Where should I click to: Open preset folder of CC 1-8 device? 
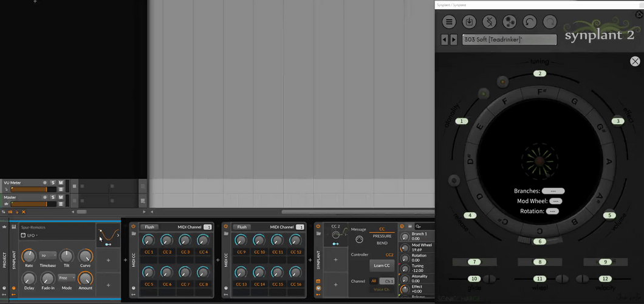(x=134, y=233)
